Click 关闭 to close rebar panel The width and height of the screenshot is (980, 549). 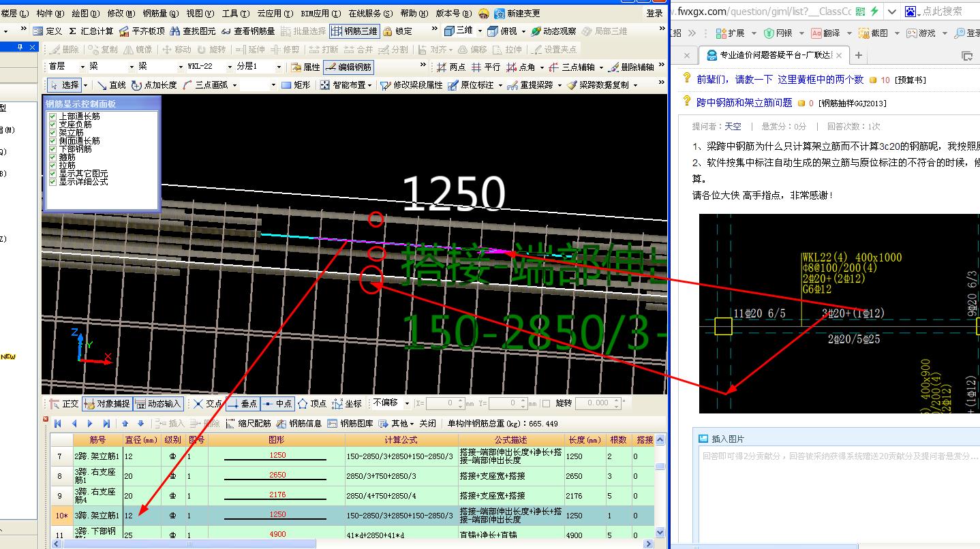coord(427,423)
